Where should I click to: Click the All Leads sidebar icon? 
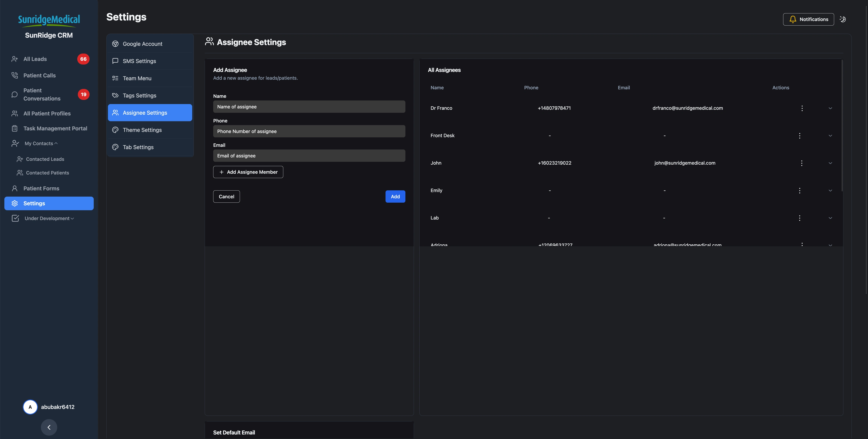[15, 59]
